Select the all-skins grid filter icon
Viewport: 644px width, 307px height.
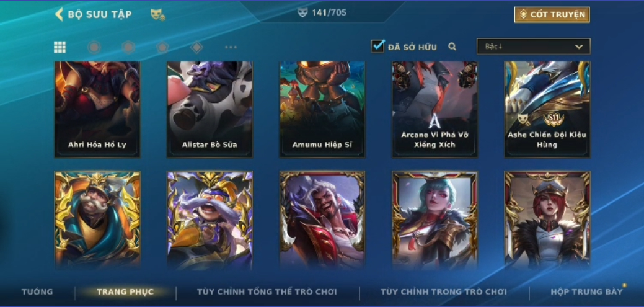[60, 47]
